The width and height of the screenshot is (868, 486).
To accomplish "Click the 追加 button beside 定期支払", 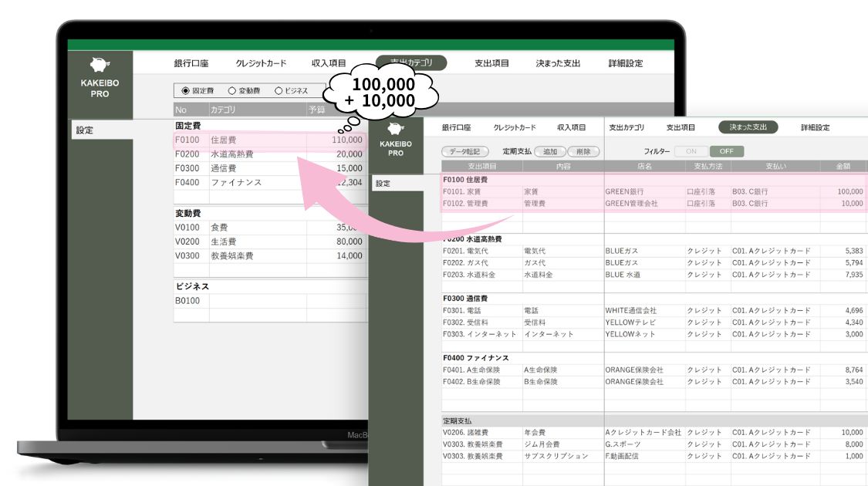I will 550,152.
